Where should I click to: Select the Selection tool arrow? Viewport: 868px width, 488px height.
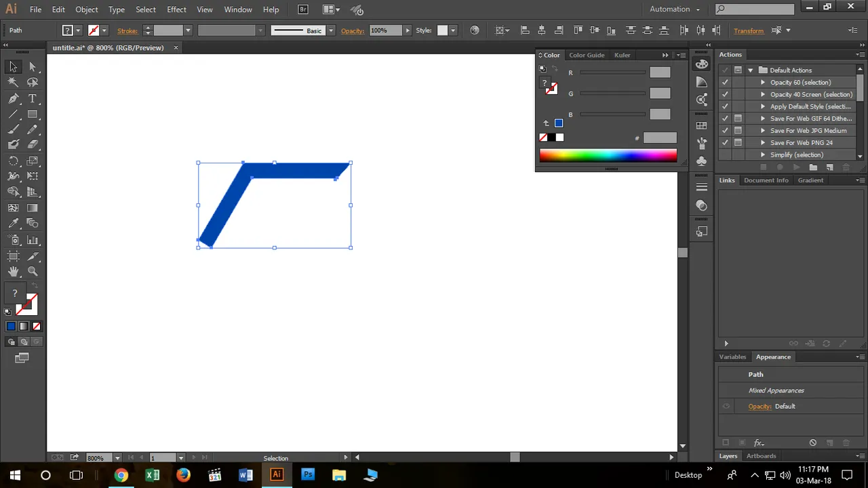[13, 66]
